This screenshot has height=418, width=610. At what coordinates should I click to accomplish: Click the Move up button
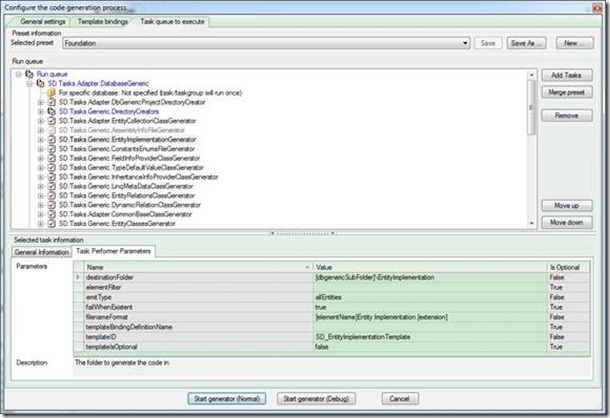567,205
